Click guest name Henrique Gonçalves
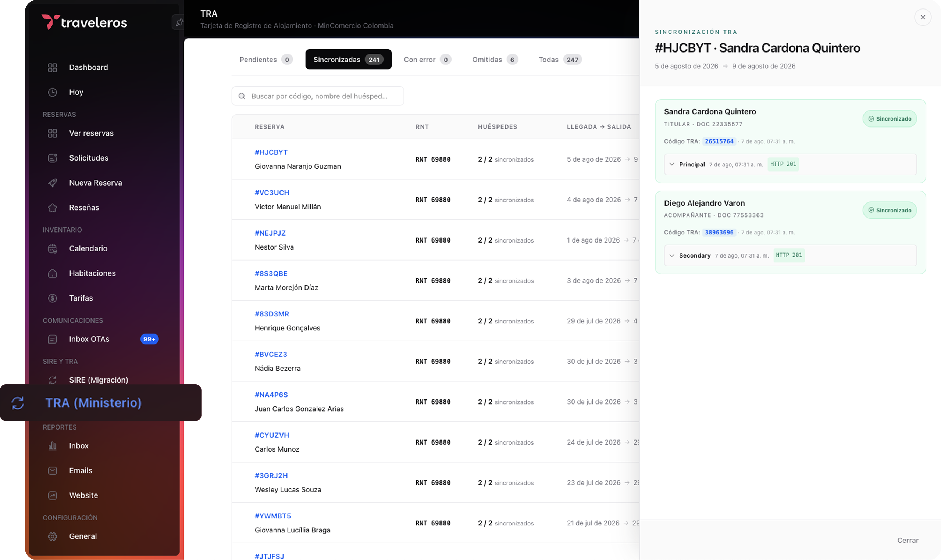Viewport: 941px width, 560px height. click(x=287, y=328)
